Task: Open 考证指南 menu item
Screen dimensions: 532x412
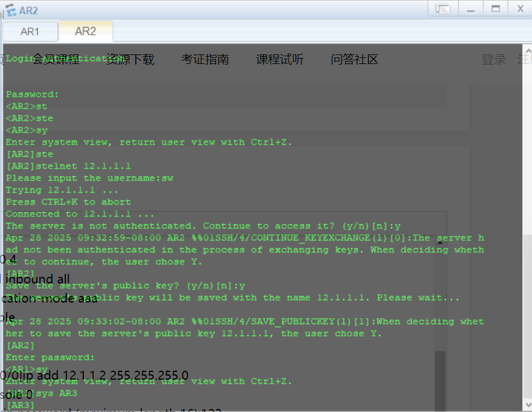Action: (x=205, y=59)
